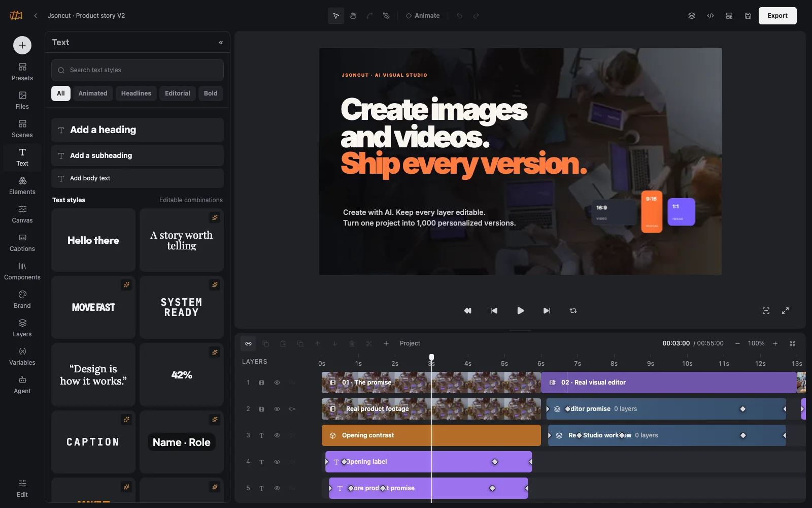Image resolution: width=812 pixels, height=508 pixels.
Task: Select the pointer selection tool
Action: click(336, 16)
